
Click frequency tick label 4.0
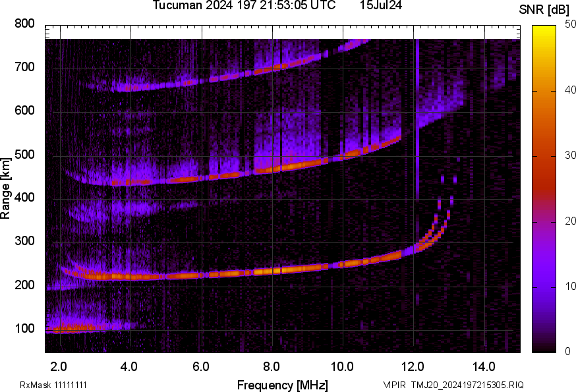coord(129,366)
